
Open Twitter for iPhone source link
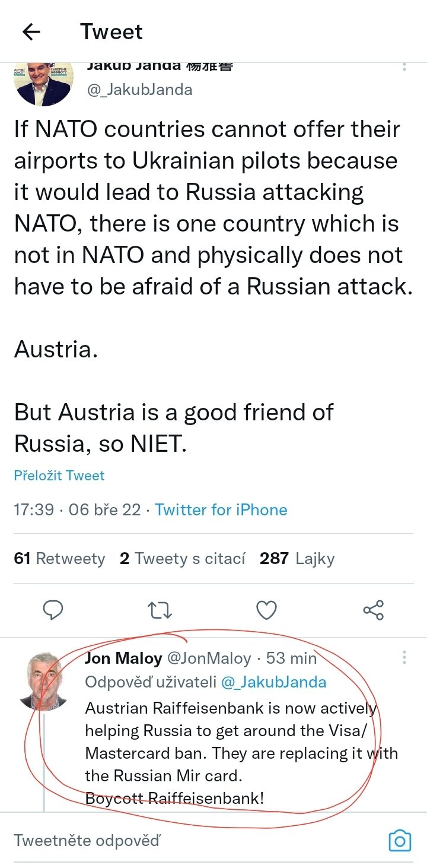tap(221, 510)
